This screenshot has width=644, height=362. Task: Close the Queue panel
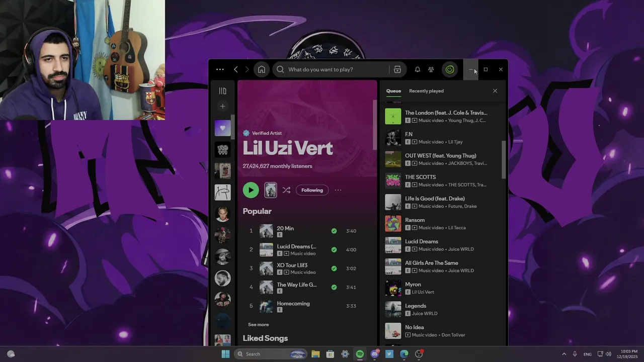pos(495,91)
